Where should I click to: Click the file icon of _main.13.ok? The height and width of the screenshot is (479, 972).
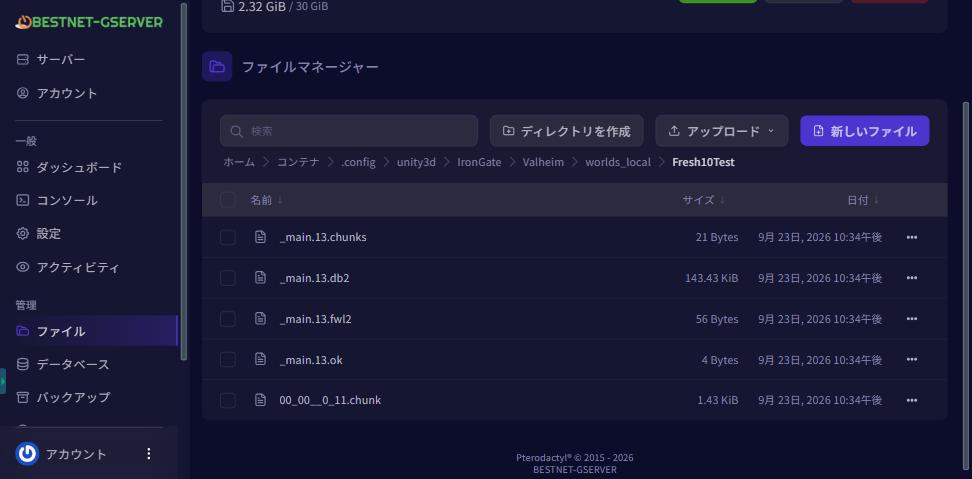coord(260,359)
